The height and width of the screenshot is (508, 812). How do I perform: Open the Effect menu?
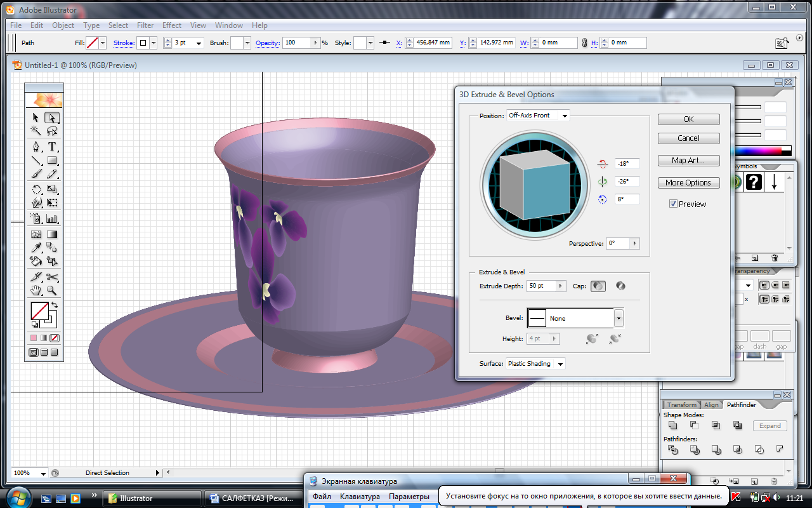click(172, 25)
